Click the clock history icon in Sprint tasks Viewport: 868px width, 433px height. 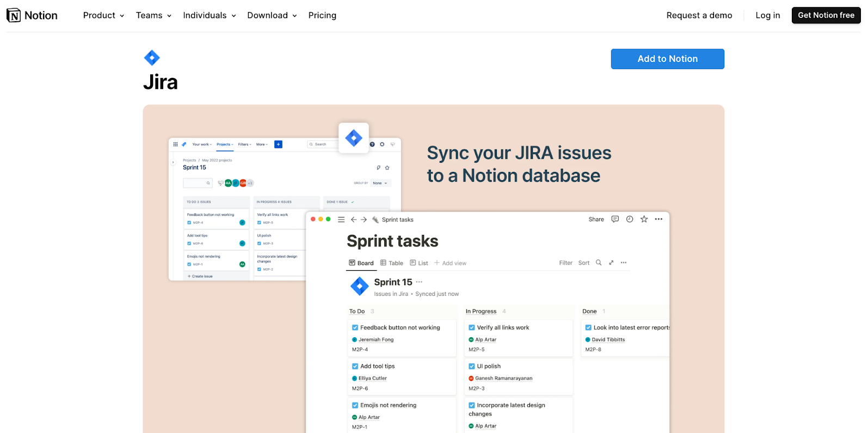point(630,219)
